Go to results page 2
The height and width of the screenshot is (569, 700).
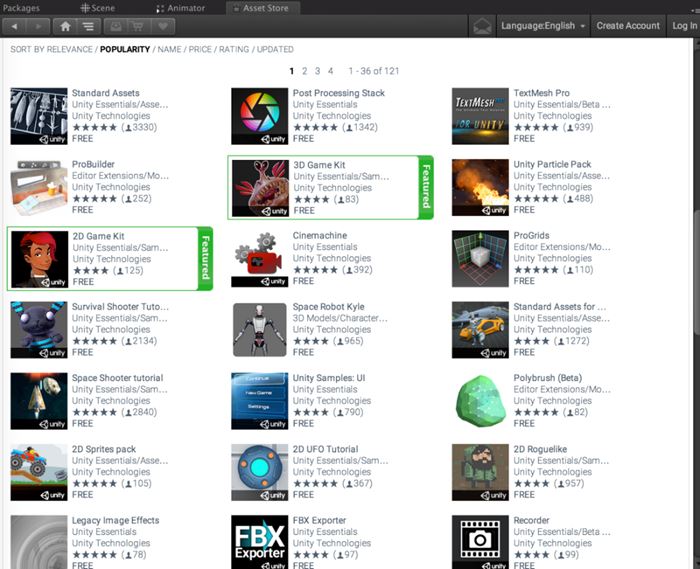point(304,71)
